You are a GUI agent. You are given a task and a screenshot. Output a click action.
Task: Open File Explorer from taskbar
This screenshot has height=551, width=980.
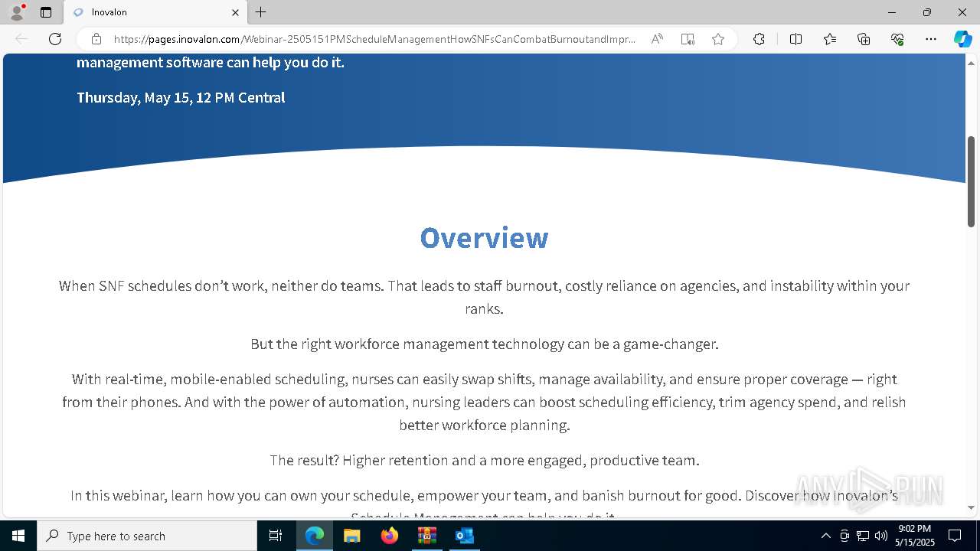click(x=351, y=536)
